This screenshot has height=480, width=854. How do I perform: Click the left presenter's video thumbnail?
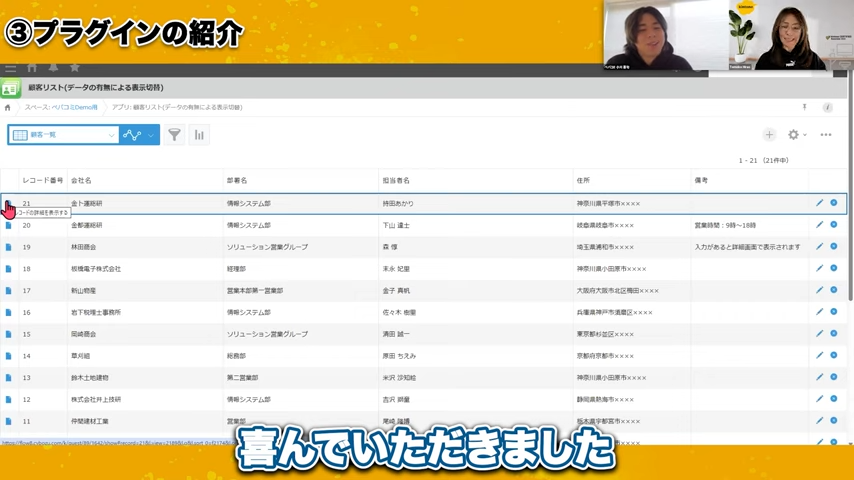click(666, 35)
